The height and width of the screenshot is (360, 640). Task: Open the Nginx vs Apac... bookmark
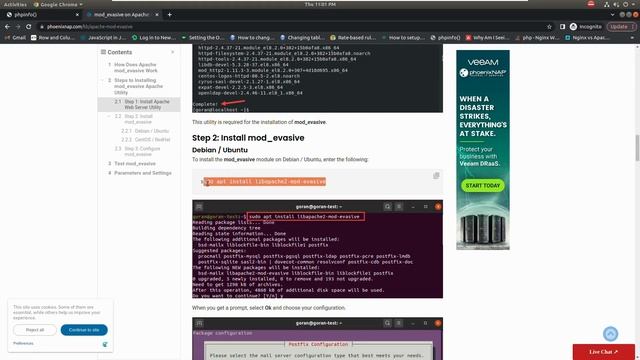(587, 38)
